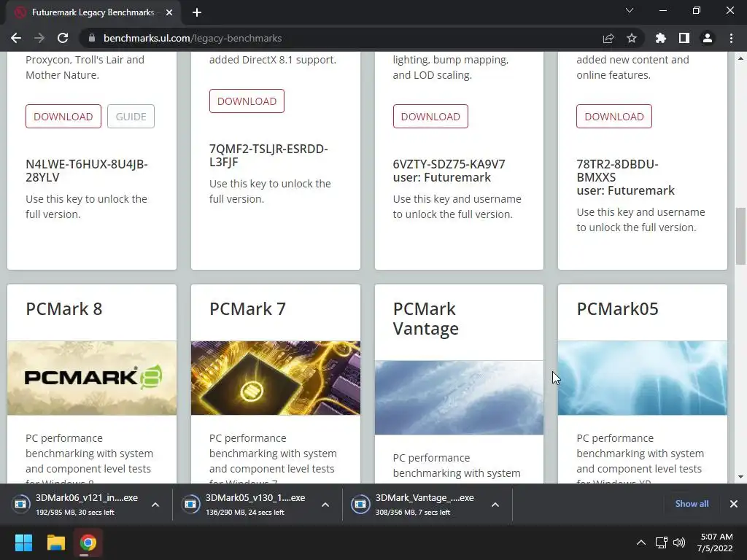Go back to the previous page

coord(16,38)
